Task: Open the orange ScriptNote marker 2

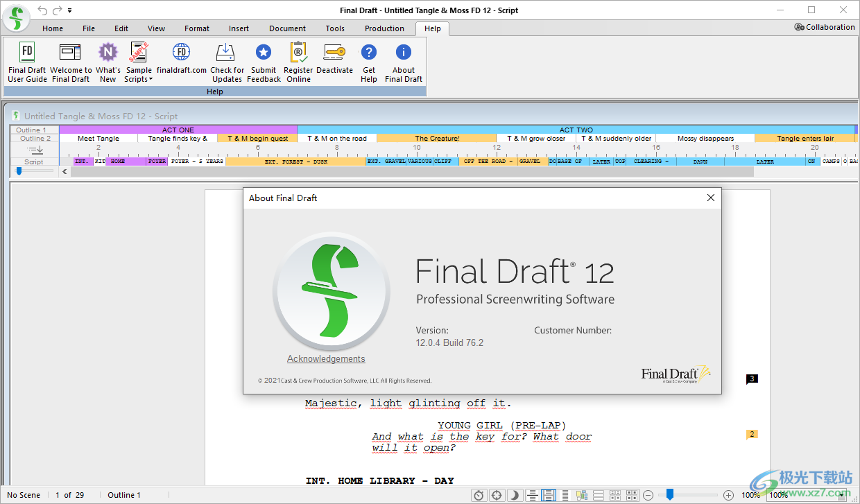Action: coord(752,434)
